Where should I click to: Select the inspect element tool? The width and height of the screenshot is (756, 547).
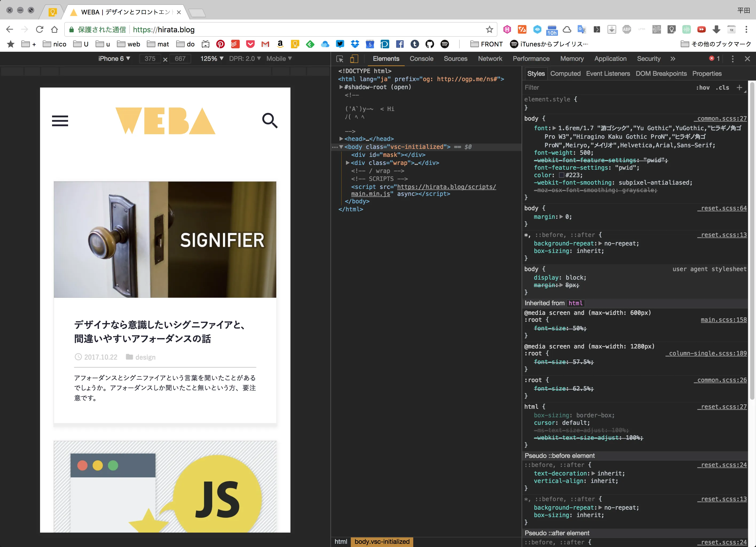coord(340,59)
